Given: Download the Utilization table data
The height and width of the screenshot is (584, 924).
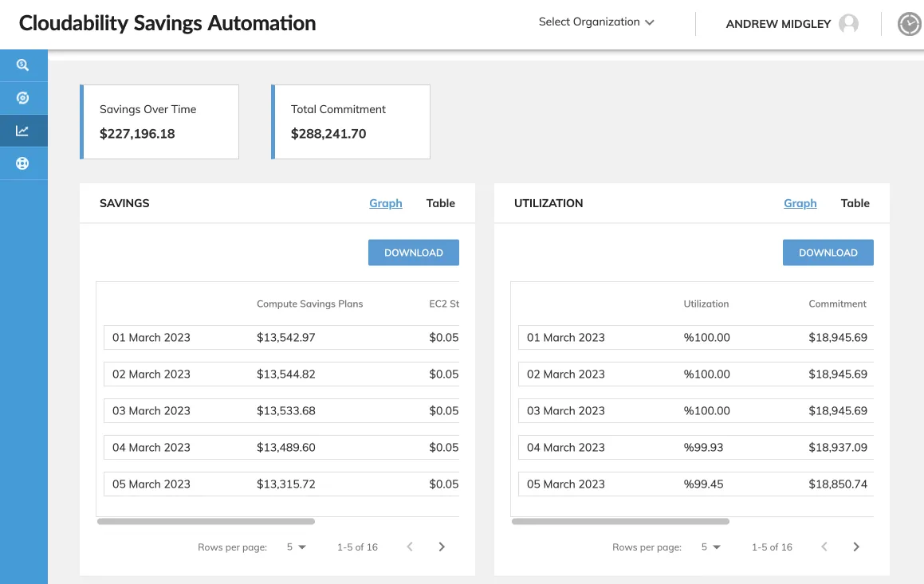Looking at the screenshot, I should 828,253.
